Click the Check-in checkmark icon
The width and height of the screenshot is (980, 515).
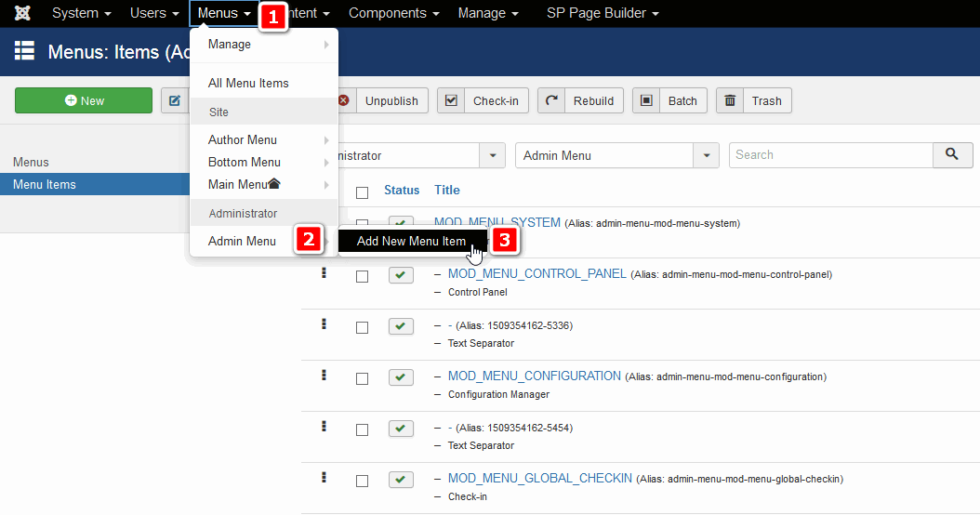pyautogui.click(x=451, y=100)
